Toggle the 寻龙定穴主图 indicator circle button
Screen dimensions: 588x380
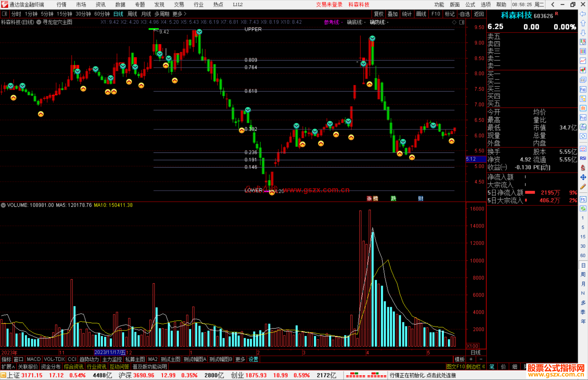point(39,22)
